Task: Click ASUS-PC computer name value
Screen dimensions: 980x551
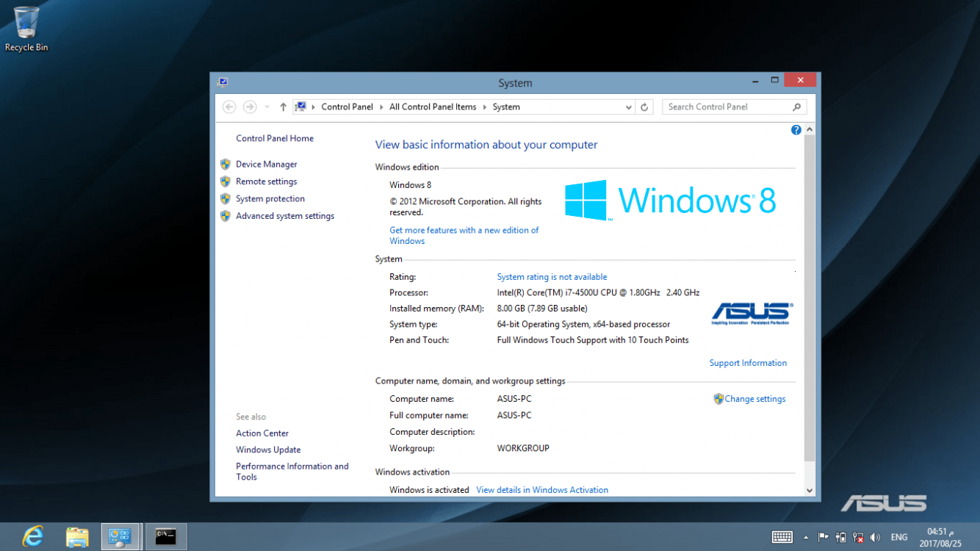Action: [x=514, y=399]
